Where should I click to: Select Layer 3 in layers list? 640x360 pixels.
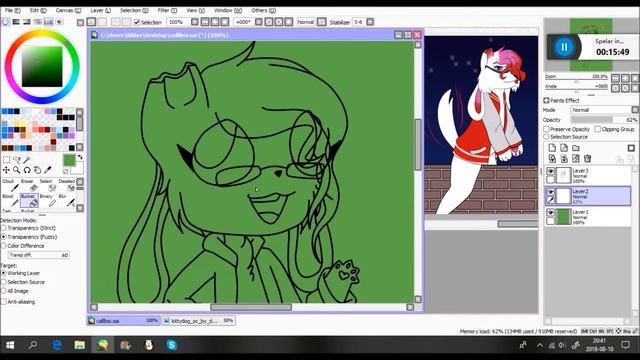pos(588,176)
